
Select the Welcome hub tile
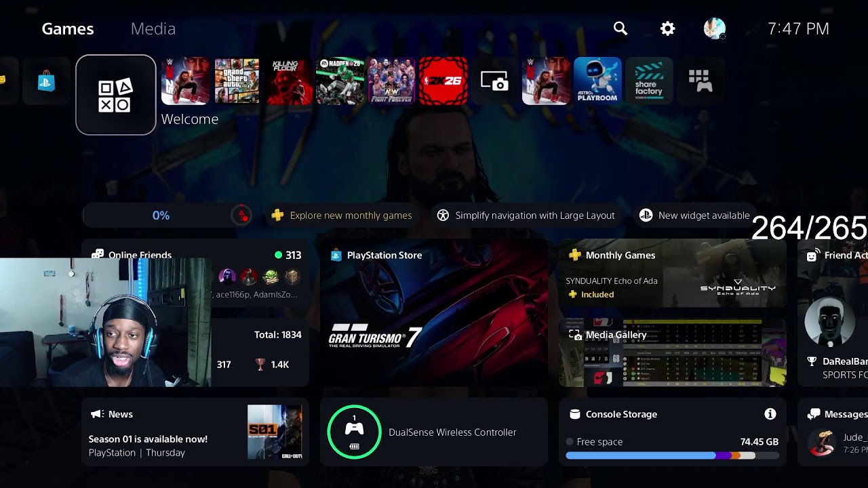116,95
